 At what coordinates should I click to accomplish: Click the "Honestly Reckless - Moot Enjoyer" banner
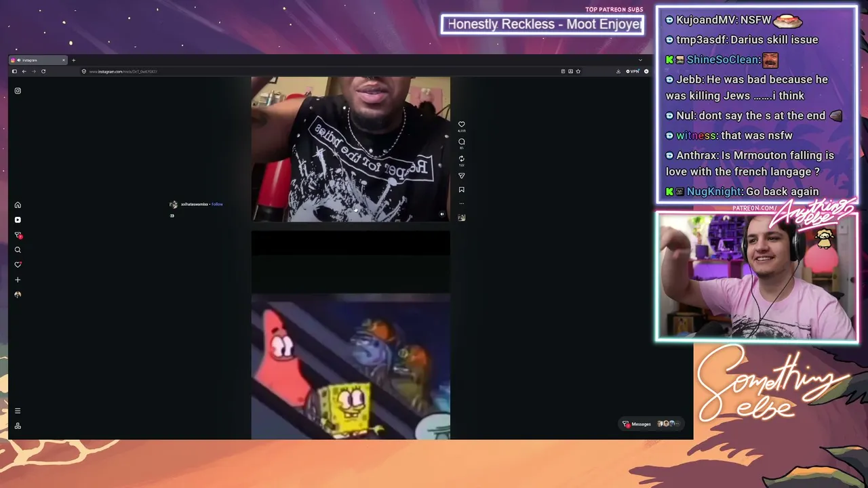click(x=542, y=24)
